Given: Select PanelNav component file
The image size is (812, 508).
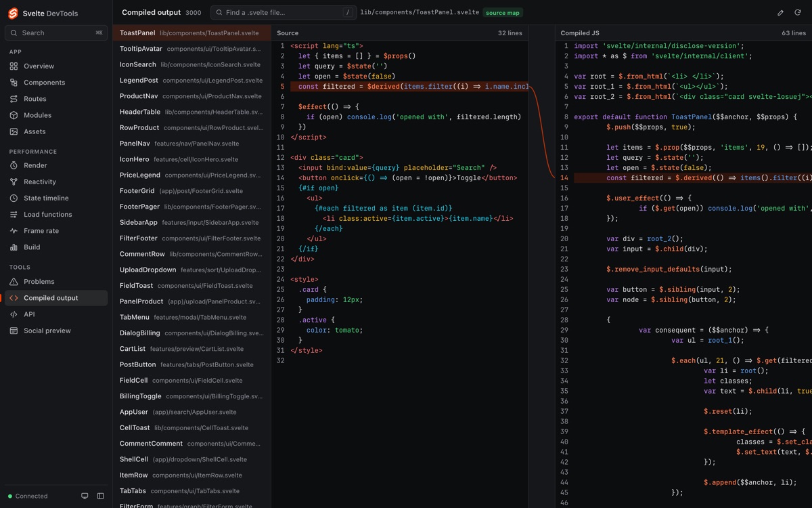Looking at the screenshot, I should [191, 144].
